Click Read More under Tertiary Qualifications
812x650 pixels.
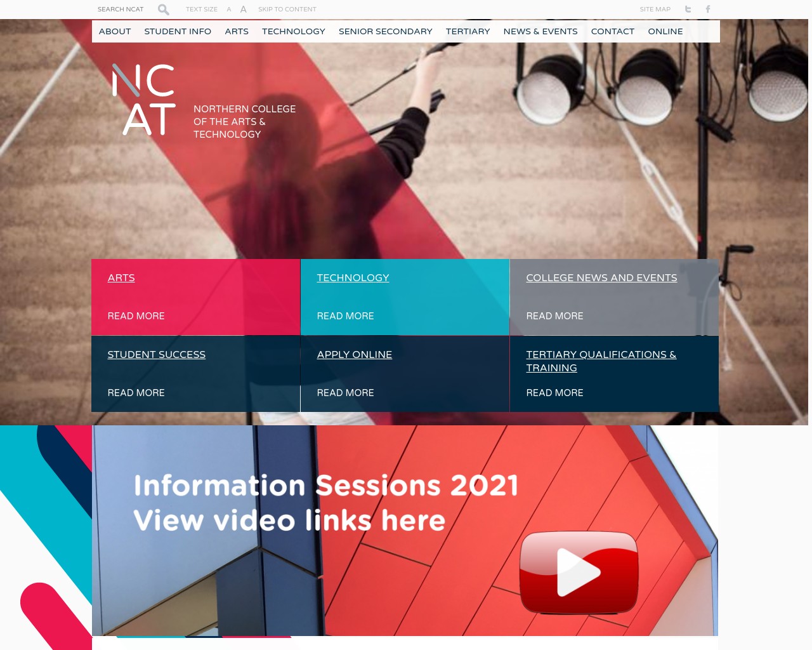(554, 393)
